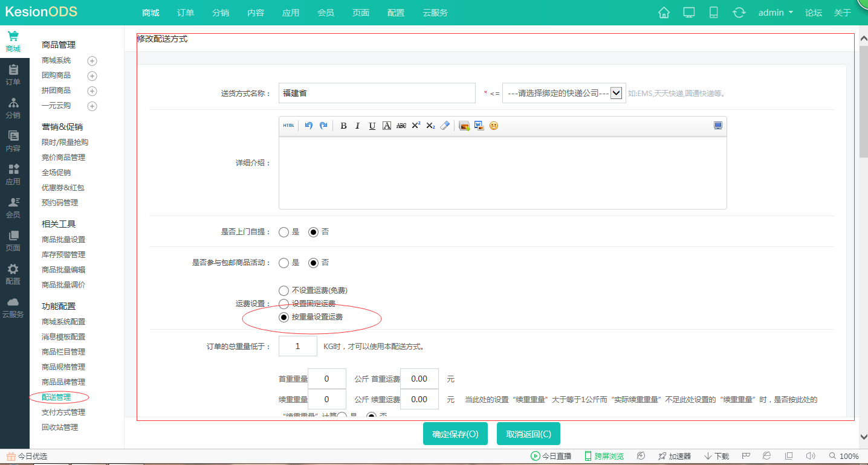
Task: Click 下载 in the browser status bar
Action: [717, 456]
